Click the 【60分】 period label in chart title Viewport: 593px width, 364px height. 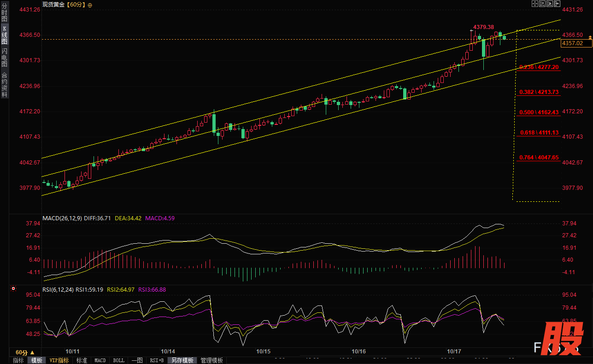76,5
